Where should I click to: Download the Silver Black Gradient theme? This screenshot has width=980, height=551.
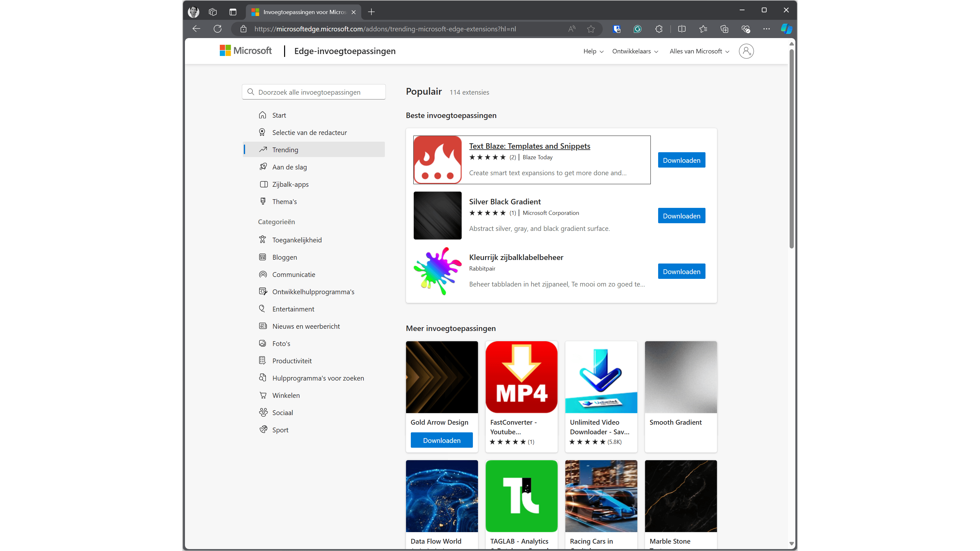click(681, 216)
